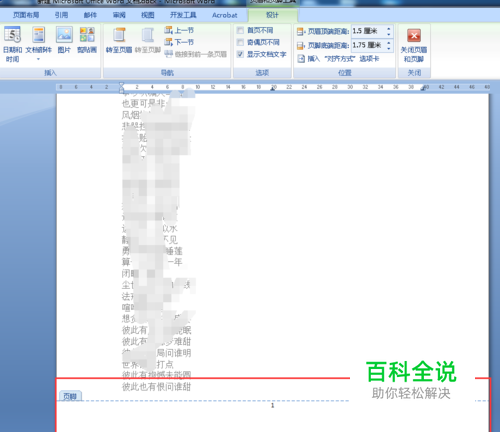Screen dimensions: 500x432
Task: Open the Review (审阅) tab
Action: click(119, 15)
